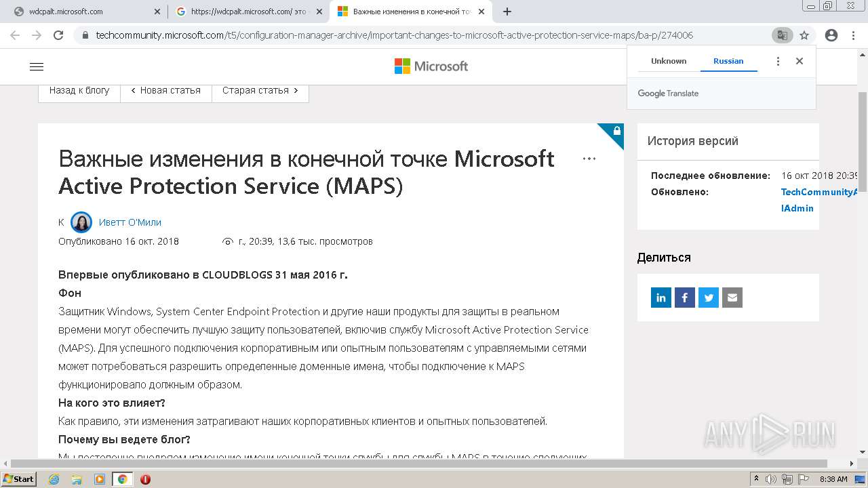Click the browser forward arrow
868x488 pixels.
pyautogui.click(x=37, y=35)
